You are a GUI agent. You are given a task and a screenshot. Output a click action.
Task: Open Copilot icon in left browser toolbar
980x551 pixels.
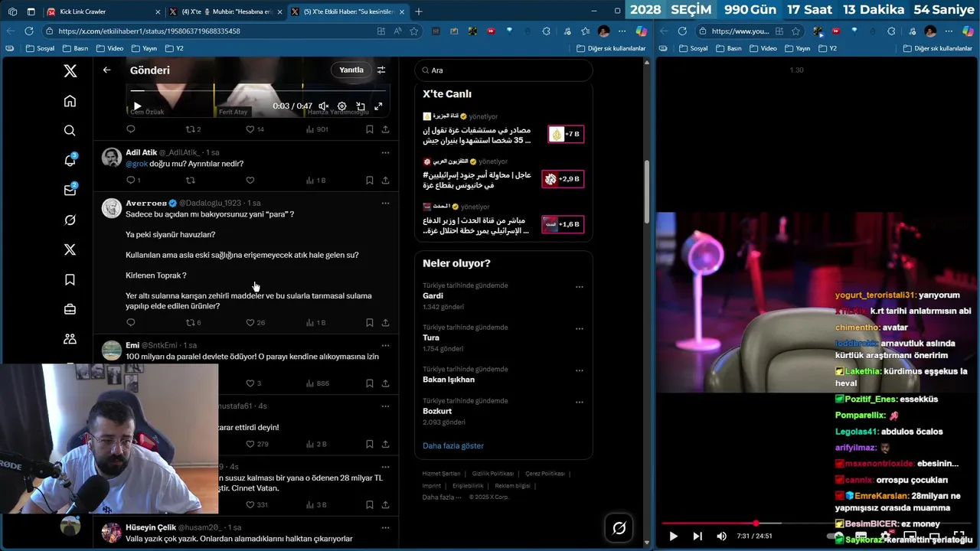click(x=642, y=31)
